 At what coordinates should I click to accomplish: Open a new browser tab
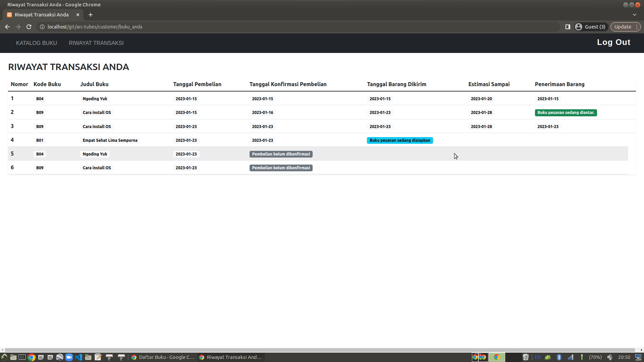click(x=91, y=15)
